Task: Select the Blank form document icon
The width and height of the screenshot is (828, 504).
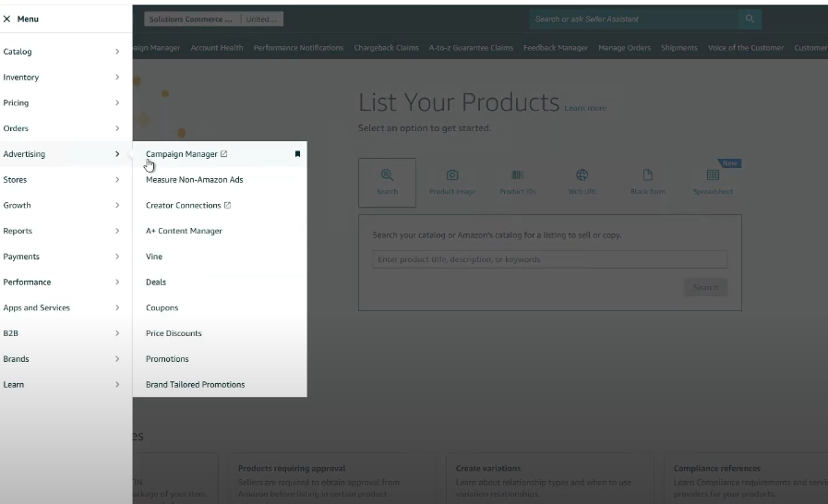Action: 648,174
